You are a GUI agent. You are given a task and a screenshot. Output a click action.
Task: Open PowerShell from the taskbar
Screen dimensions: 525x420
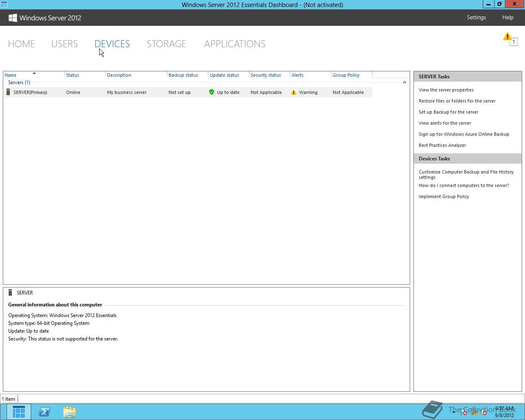coord(44,412)
